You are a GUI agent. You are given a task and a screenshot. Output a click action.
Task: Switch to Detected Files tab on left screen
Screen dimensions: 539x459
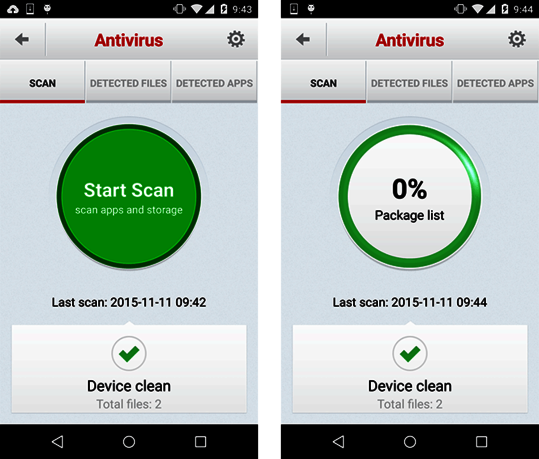(x=128, y=82)
